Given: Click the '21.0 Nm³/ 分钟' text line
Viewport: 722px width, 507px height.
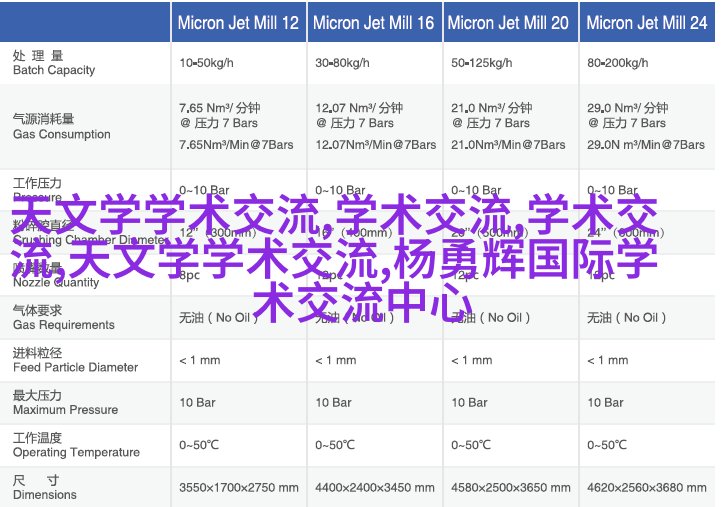Looking at the screenshot, I should (492, 108).
